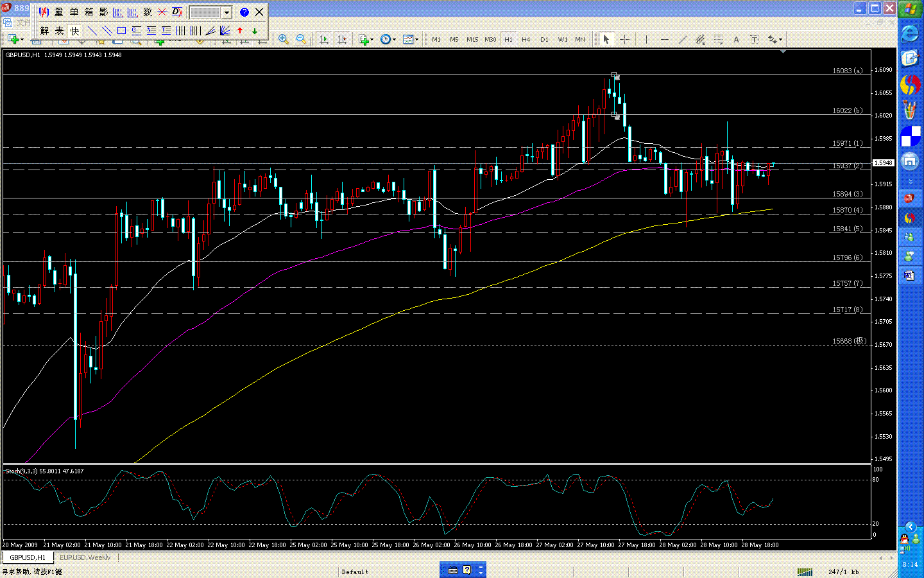
Task: Click the 16083 (a) level label
Action: [x=847, y=71]
